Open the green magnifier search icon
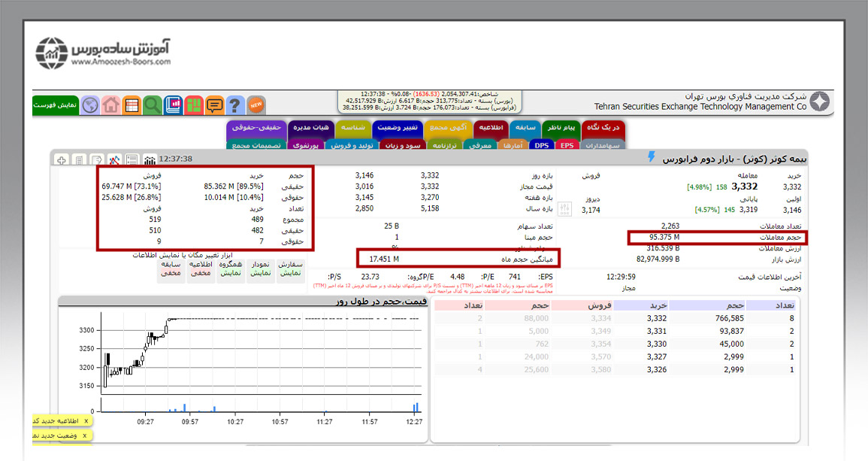Viewport: 868px width, 461px height. (x=153, y=105)
